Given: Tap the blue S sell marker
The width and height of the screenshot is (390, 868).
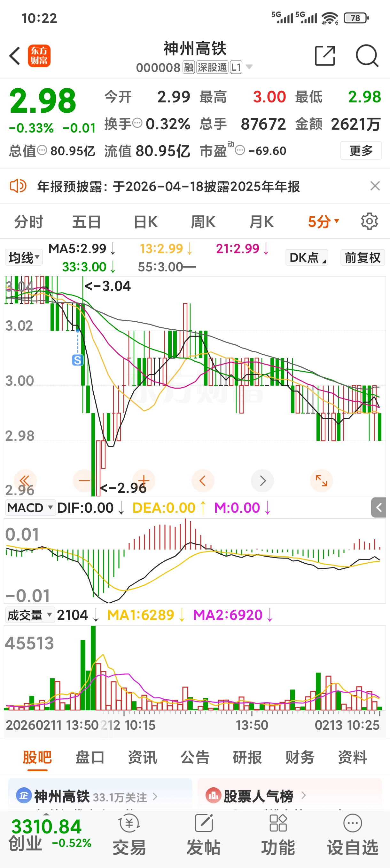Looking at the screenshot, I should (x=78, y=360).
